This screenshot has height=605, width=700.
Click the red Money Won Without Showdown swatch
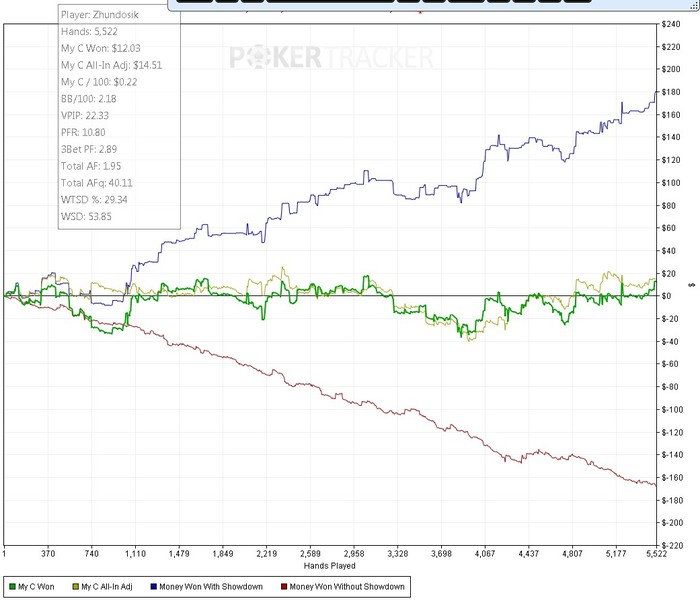pyautogui.click(x=284, y=587)
